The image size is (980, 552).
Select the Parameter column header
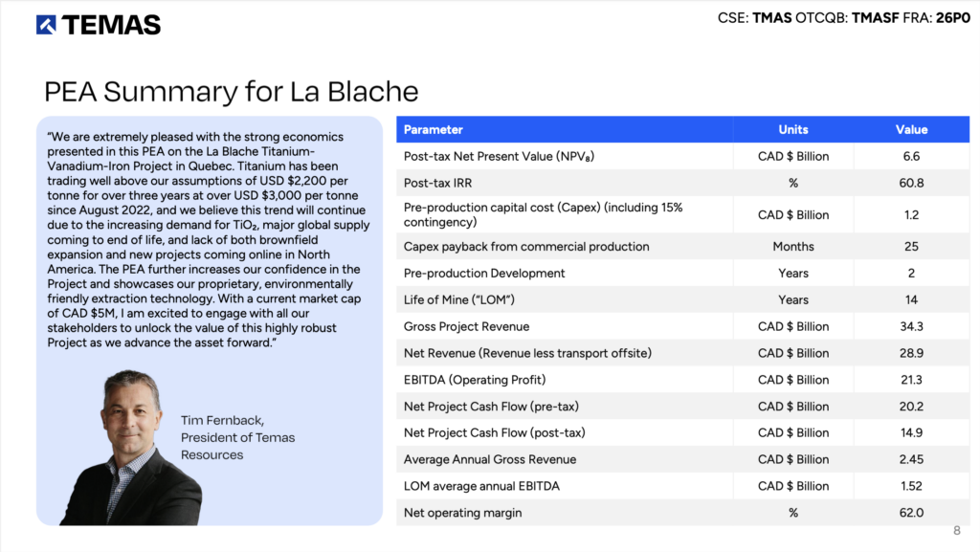pyautogui.click(x=434, y=129)
